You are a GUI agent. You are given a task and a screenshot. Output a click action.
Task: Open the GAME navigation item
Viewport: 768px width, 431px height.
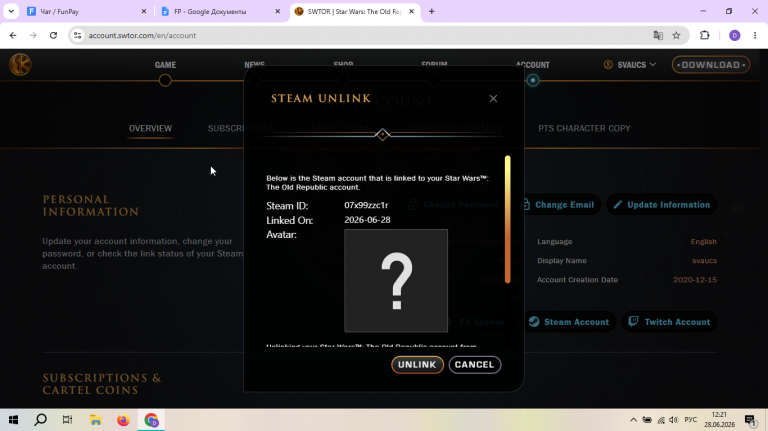tap(165, 65)
